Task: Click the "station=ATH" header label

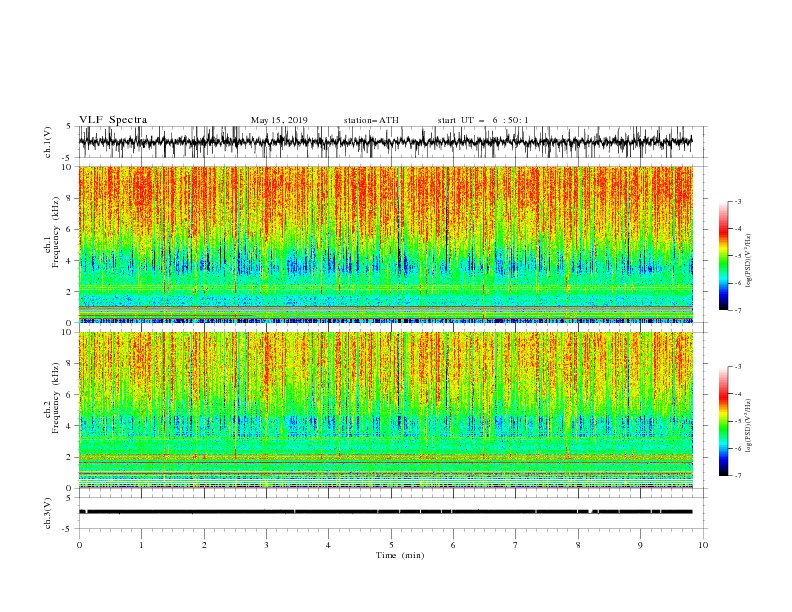Action: [x=371, y=120]
